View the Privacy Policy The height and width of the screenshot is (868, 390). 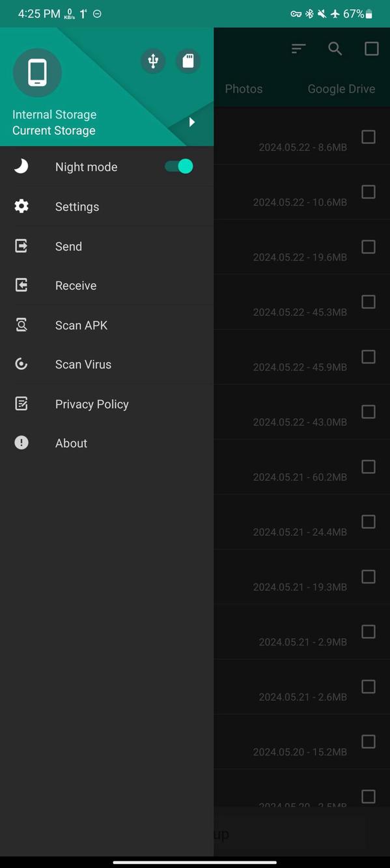click(x=92, y=404)
